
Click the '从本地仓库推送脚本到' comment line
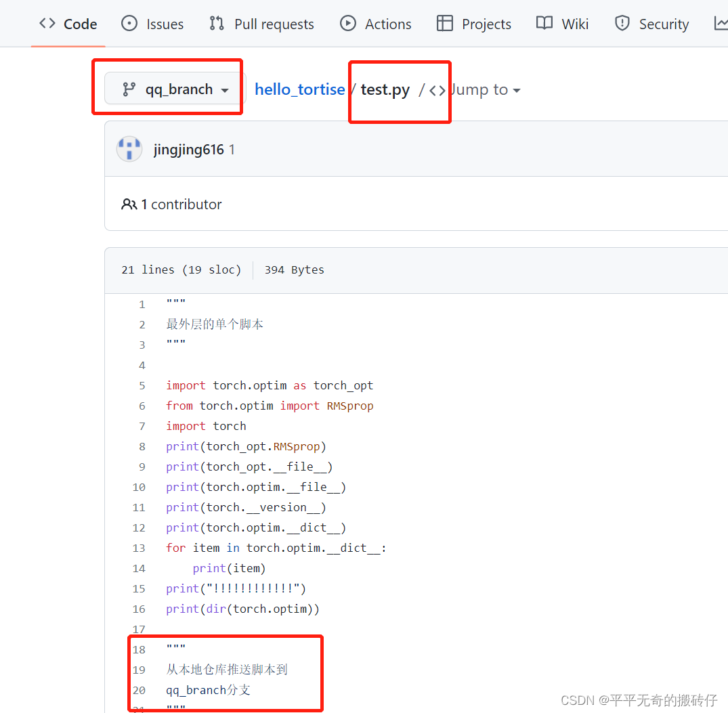[x=227, y=670]
